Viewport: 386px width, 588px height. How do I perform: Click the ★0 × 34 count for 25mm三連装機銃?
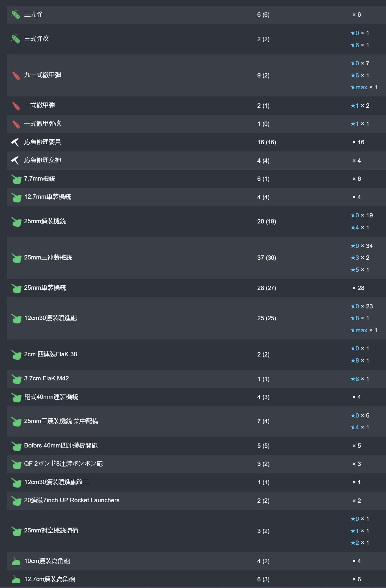[x=362, y=246]
